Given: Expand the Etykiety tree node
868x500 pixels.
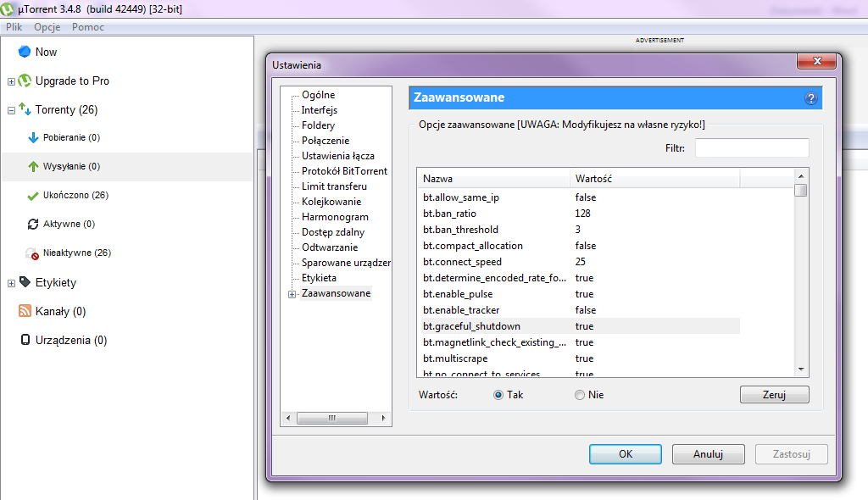Looking at the screenshot, I should 11,283.
